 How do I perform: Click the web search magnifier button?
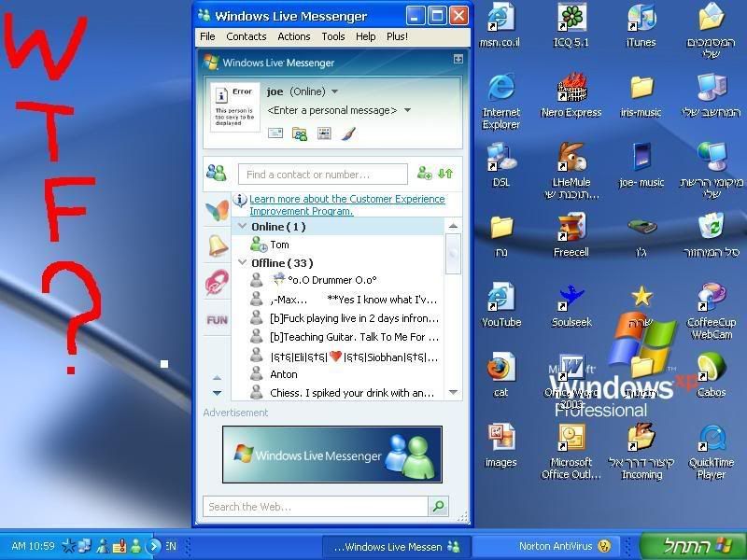(438, 507)
